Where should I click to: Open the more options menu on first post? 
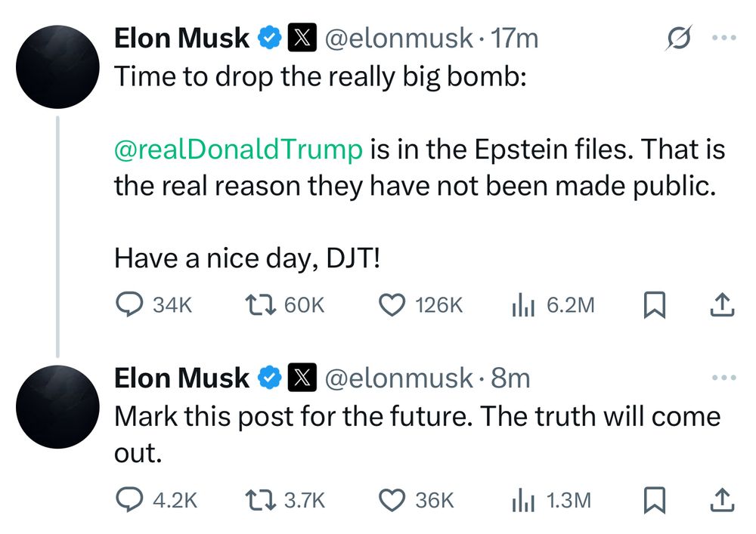[724, 38]
